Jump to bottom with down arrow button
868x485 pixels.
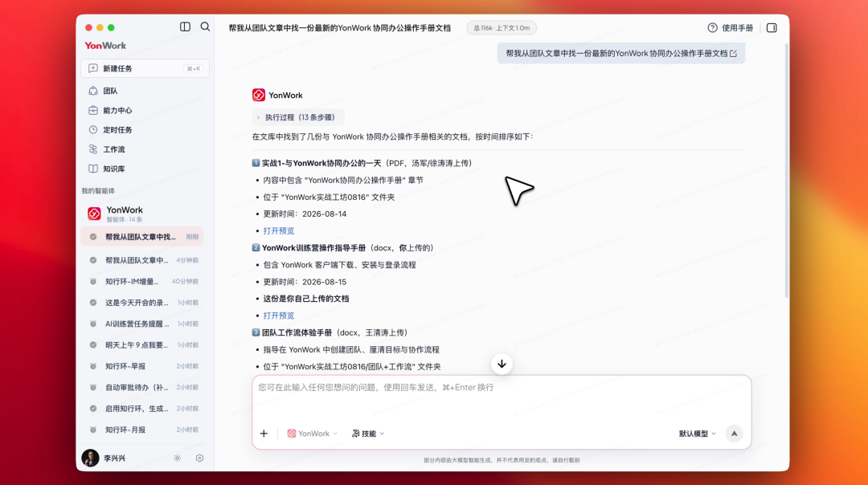tap(502, 364)
